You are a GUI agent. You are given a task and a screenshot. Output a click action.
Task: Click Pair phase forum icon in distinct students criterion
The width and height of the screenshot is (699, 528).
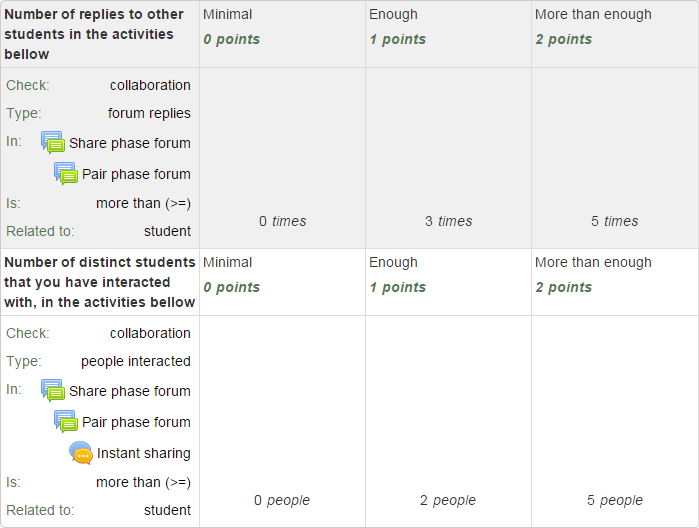(66, 421)
